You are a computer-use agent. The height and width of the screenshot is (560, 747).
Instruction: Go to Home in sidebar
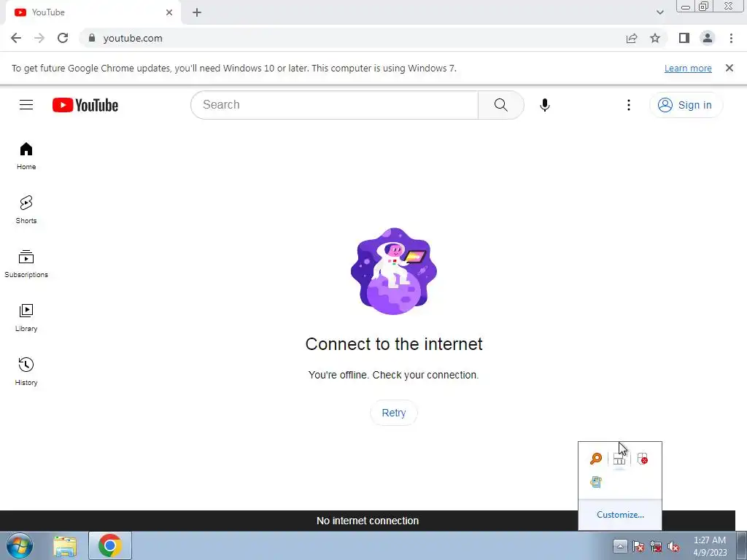pyautogui.click(x=26, y=156)
